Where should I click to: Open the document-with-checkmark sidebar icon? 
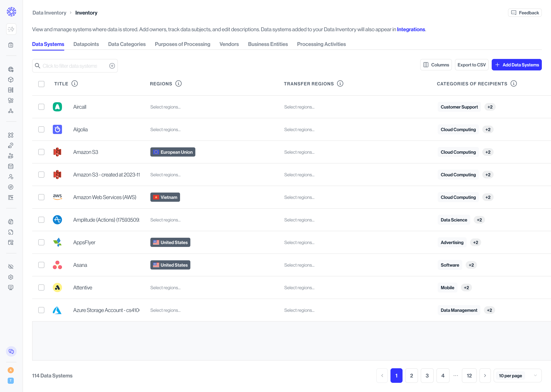tap(11, 222)
